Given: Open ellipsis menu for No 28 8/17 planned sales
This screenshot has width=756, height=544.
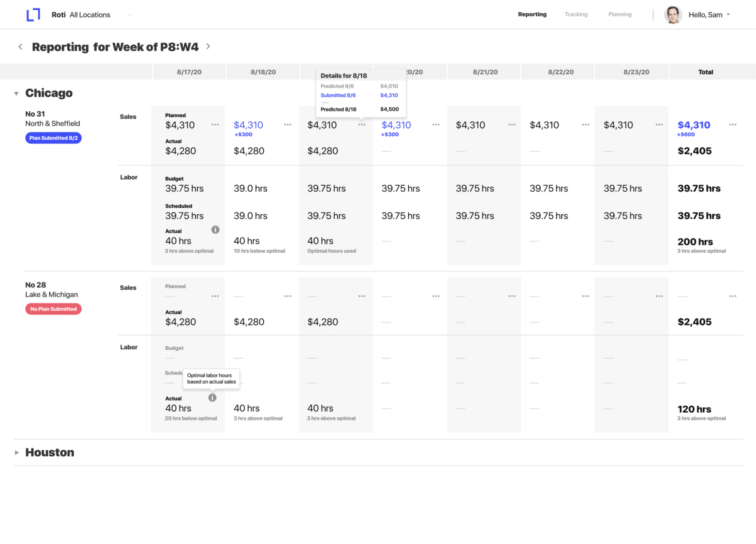Looking at the screenshot, I should pos(215,296).
